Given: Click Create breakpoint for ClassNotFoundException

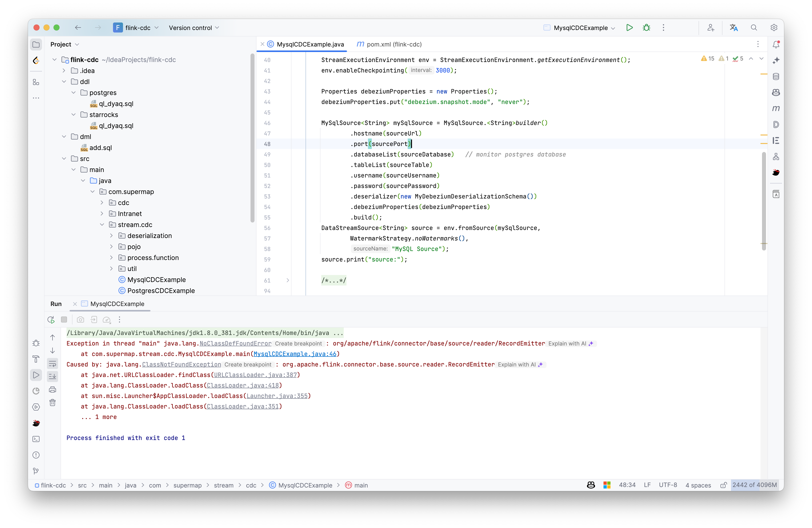Looking at the screenshot, I should (x=248, y=364).
